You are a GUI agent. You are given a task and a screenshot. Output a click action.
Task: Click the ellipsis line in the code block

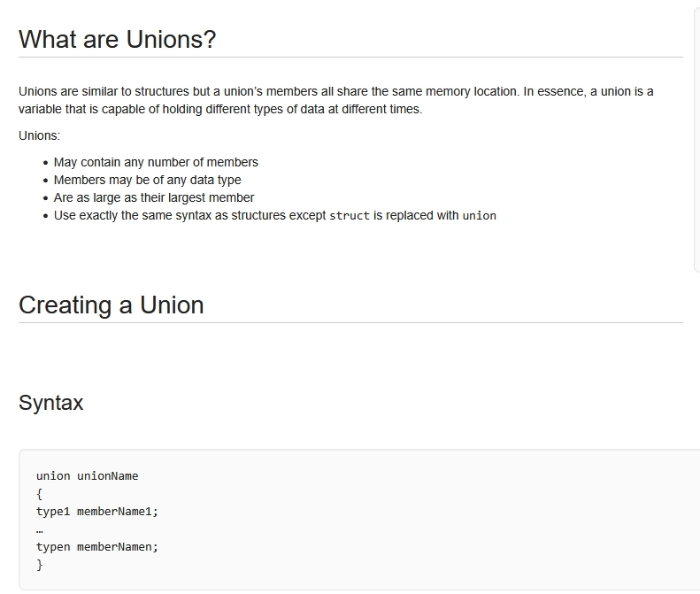tap(40, 529)
